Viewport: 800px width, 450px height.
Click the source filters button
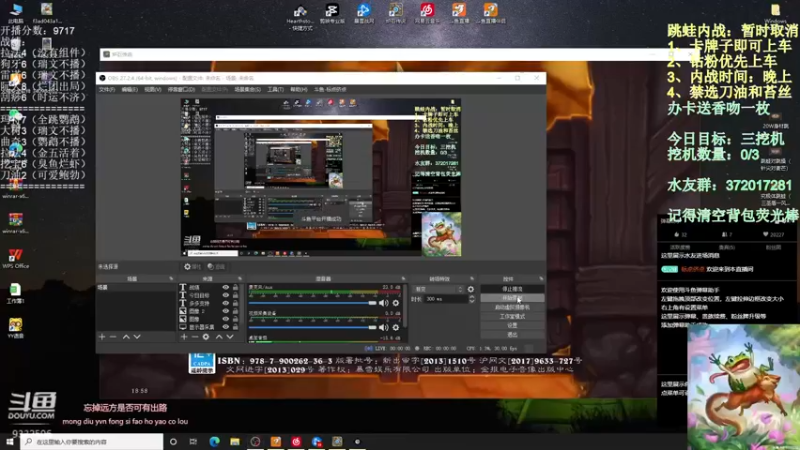(216, 266)
